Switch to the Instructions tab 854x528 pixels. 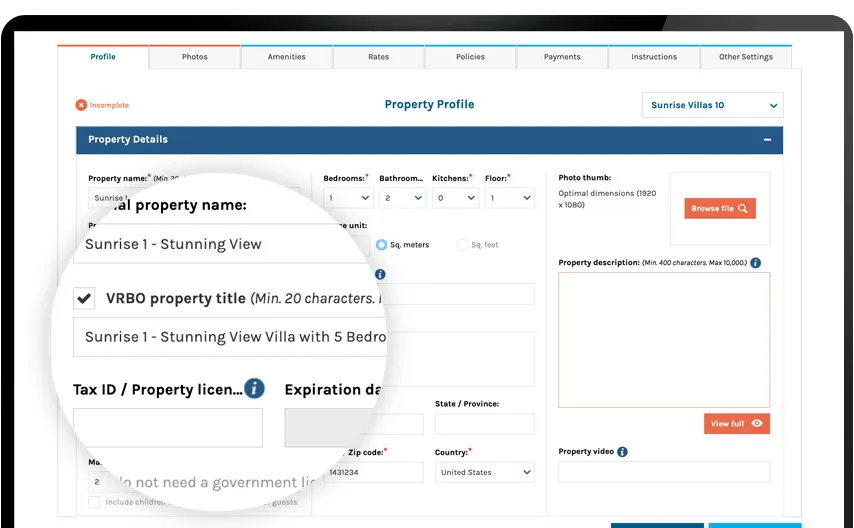point(654,57)
